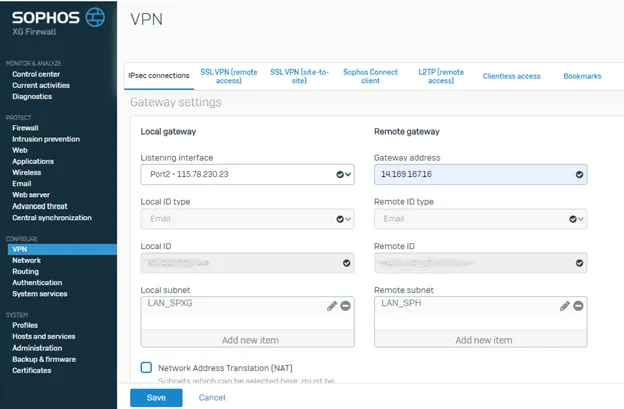Go to the Clientless access tab
This screenshot has width=624, height=409.
click(x=511, y=76)
